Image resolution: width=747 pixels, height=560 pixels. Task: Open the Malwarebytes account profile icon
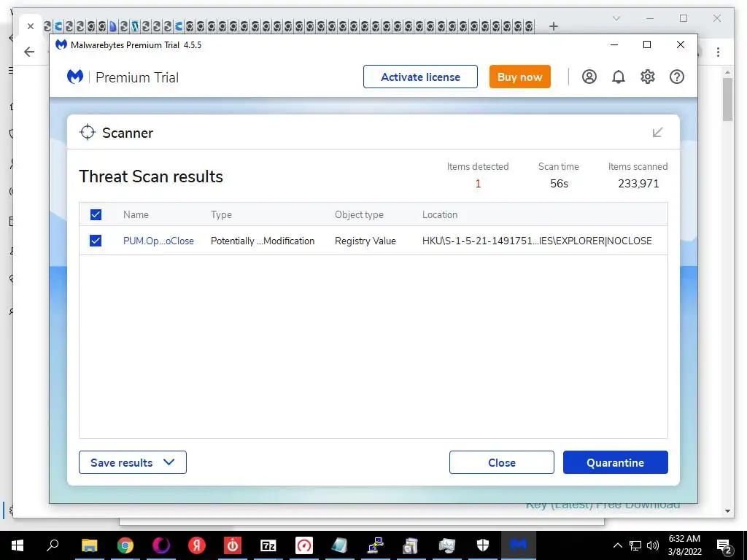[589, 77]
